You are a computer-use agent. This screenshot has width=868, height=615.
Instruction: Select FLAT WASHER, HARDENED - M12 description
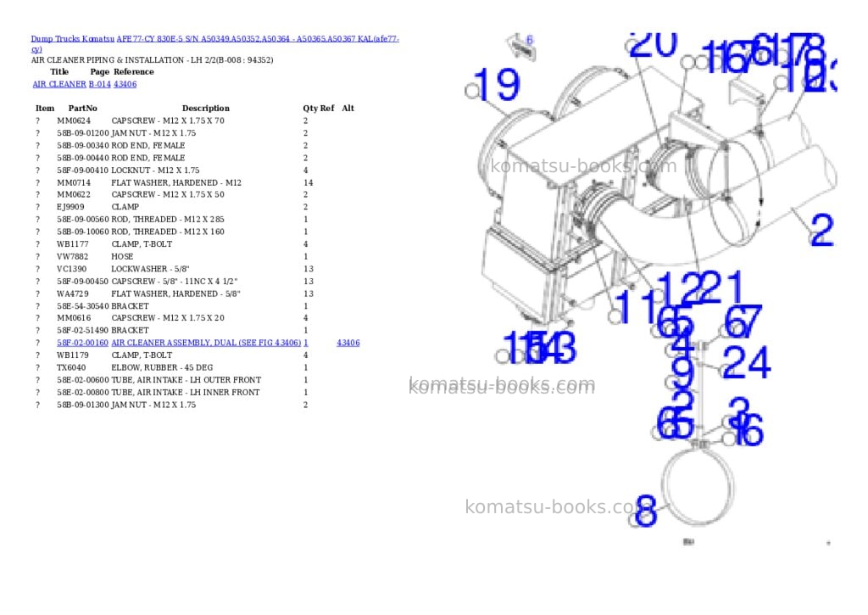(x=176, y=183)
